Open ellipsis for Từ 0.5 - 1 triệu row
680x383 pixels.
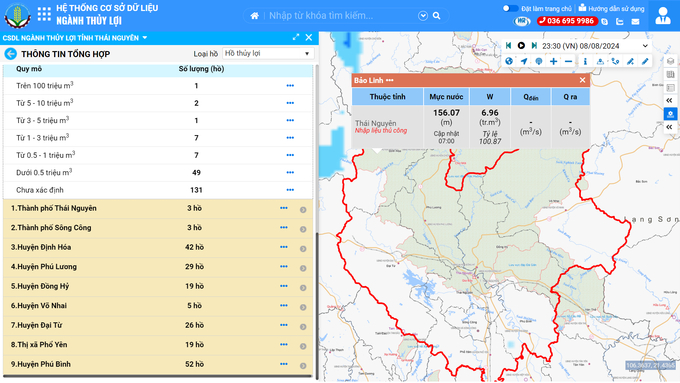290,155
